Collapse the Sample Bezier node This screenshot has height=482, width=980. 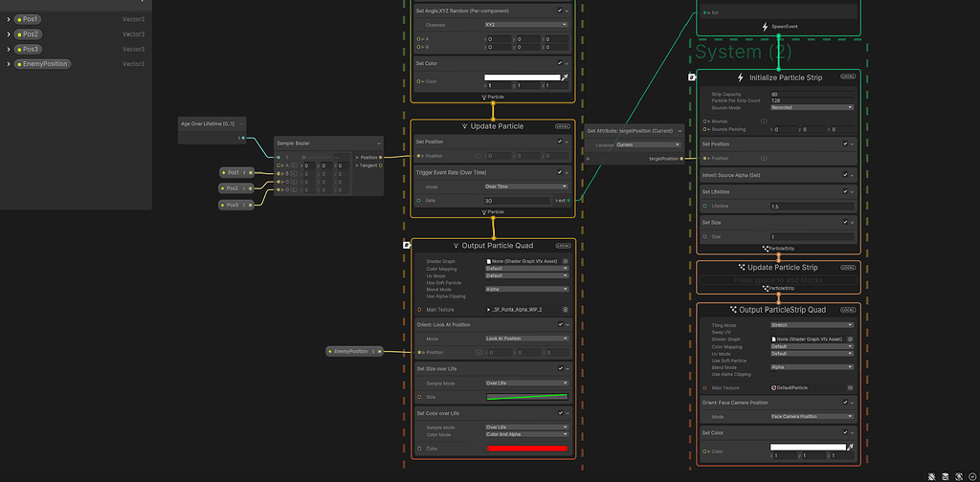[379, 143]
